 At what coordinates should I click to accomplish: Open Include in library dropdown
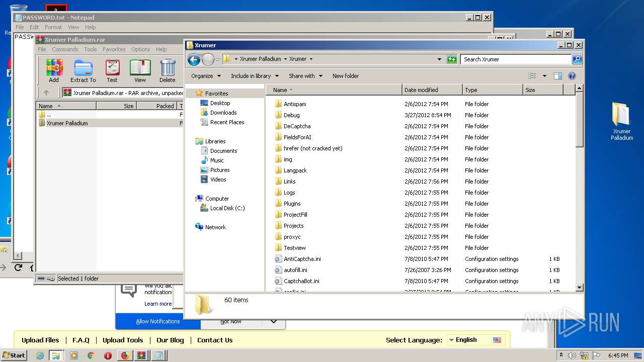click(255, 76)
